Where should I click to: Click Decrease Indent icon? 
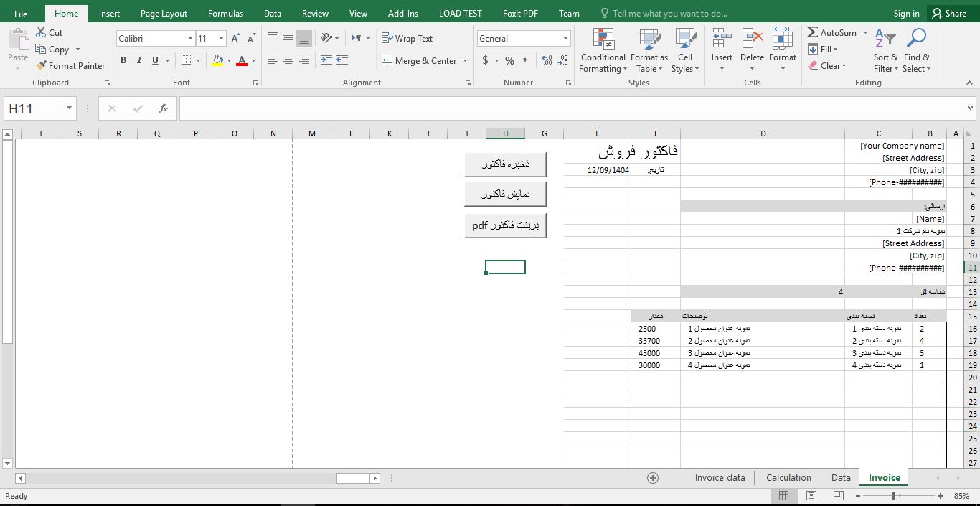click(x=326, y=60)
